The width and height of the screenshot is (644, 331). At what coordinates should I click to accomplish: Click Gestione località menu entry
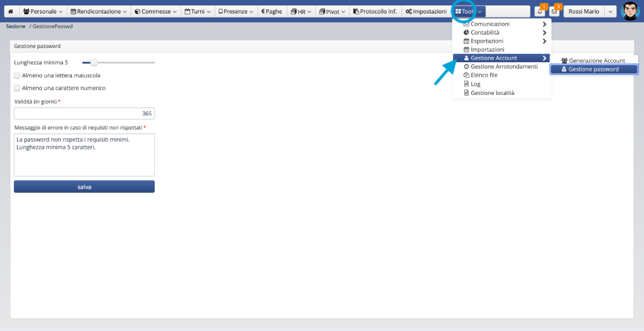point(492,93)
